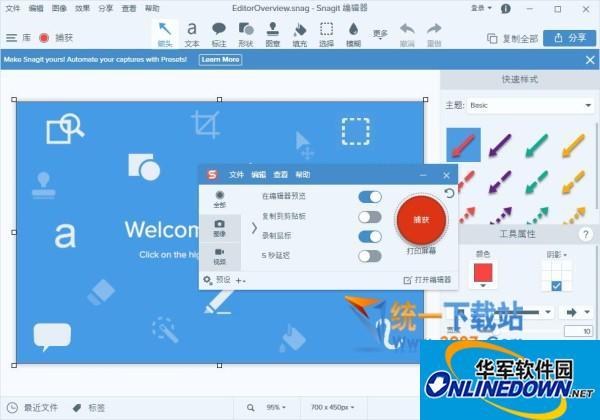Screen dimensions: 600x420
Task: Select the Selection tool
Action: (326, 34)
